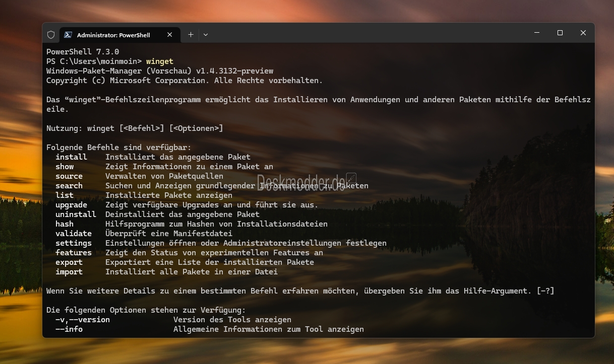The image size is (614, 364).
Task: Click the 'show' command name
Action: point(65,167)
